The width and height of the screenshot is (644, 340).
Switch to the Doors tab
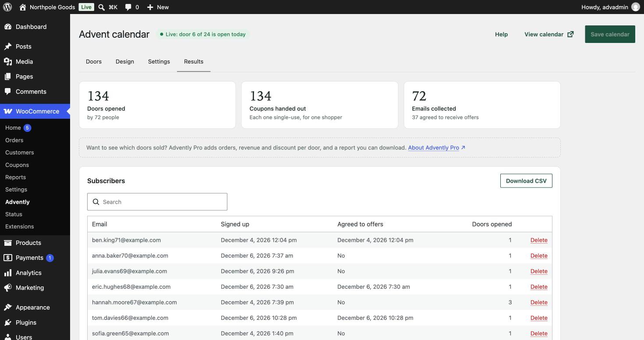94,61
